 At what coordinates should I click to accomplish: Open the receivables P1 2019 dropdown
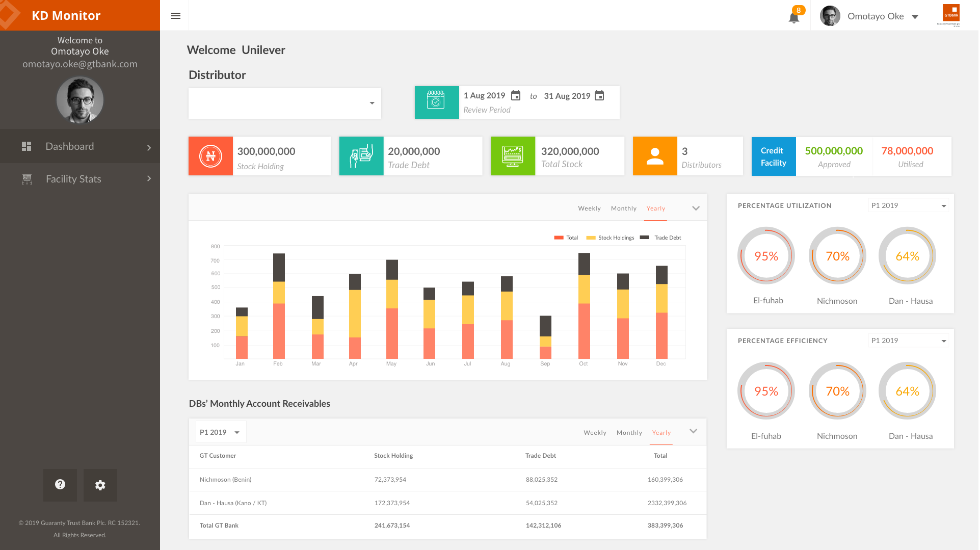coord(221,432)
